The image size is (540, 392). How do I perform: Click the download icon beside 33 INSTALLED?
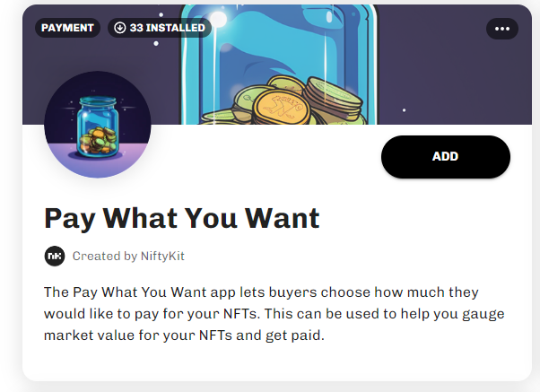119,28
